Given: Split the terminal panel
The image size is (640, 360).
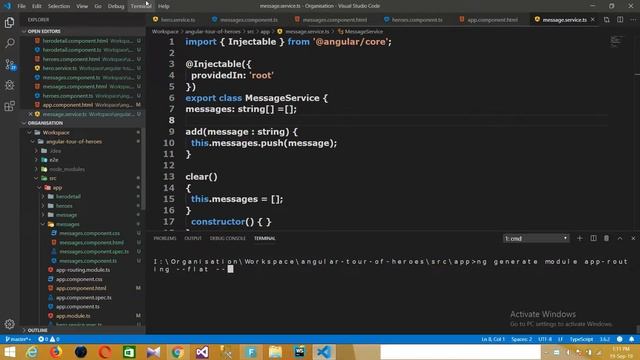Looking at the screenshot, I should click(x=593, y=238).
